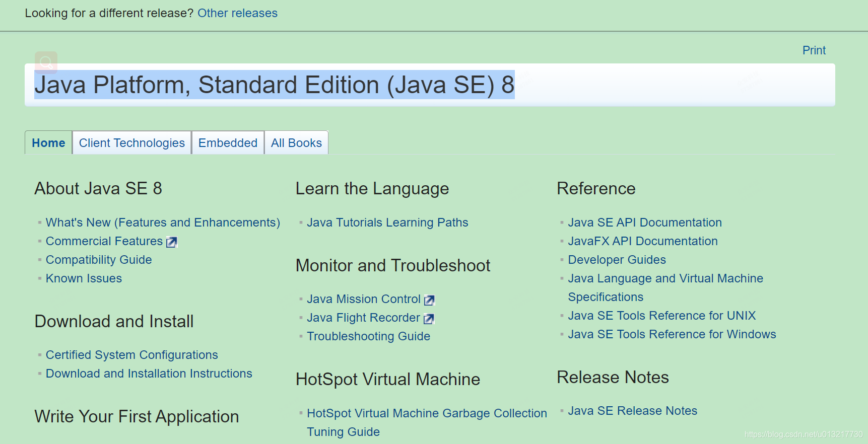868x444 pixels.
Task: Click external-link icon beside Java Flight Recorder
Action: 429,319
